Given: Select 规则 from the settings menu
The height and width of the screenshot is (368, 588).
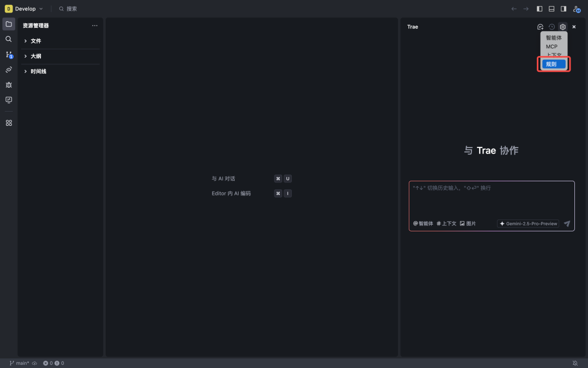Looking at the screenshot, I should 554,64.
